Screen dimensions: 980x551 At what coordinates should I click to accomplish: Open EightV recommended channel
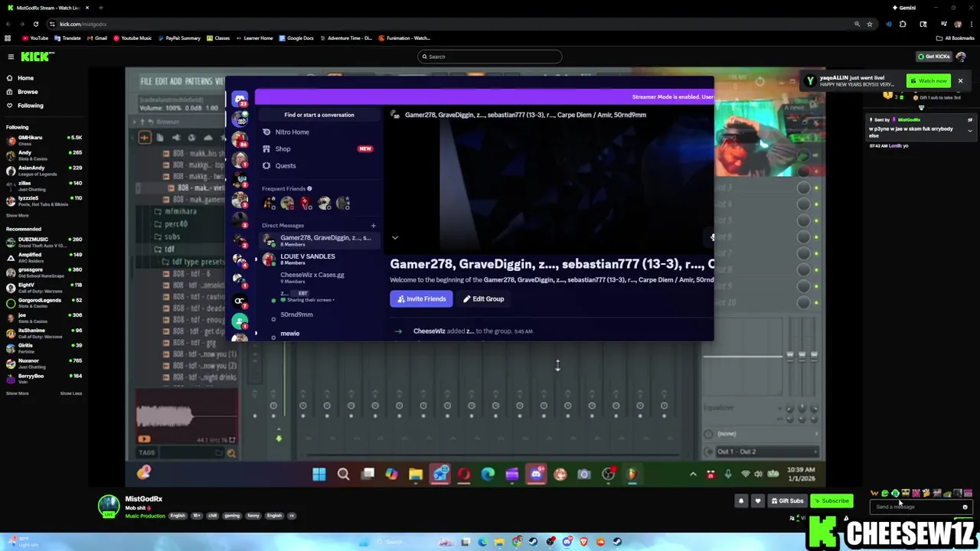[x=44, y=288]
